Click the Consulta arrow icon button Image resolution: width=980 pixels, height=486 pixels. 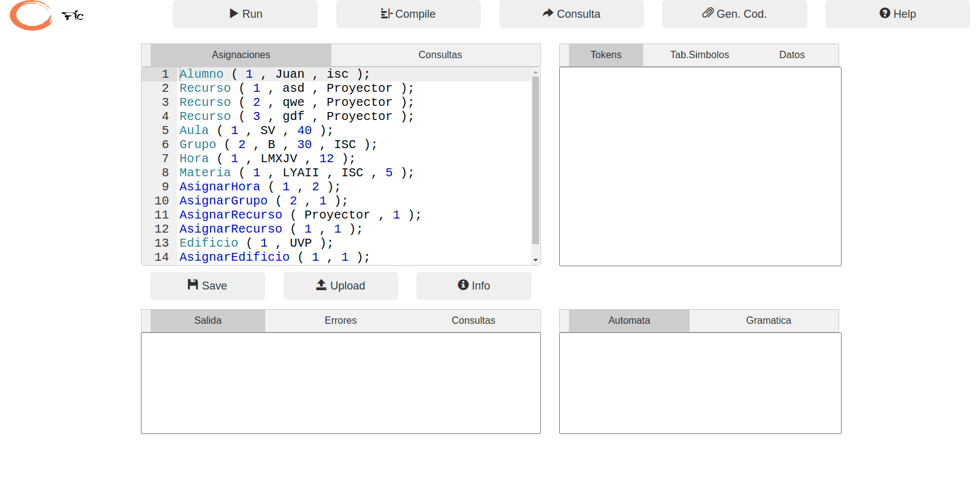coord(571,14)
